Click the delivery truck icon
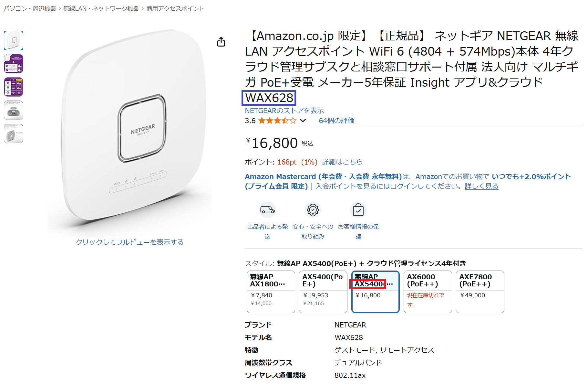Viewport: 588px width, 384px height. (267, 210)
